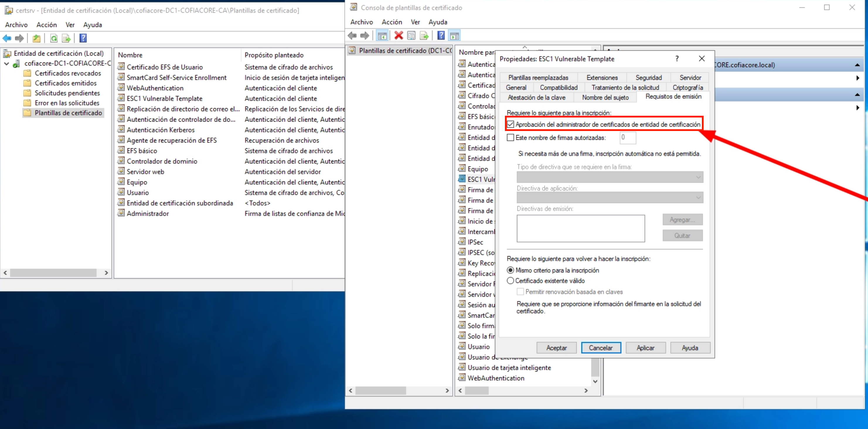Select the Mismo criterio para la inscripción radio
This screenshot has width=868, height=429.
pyautogui.click(x=510, y=270)
